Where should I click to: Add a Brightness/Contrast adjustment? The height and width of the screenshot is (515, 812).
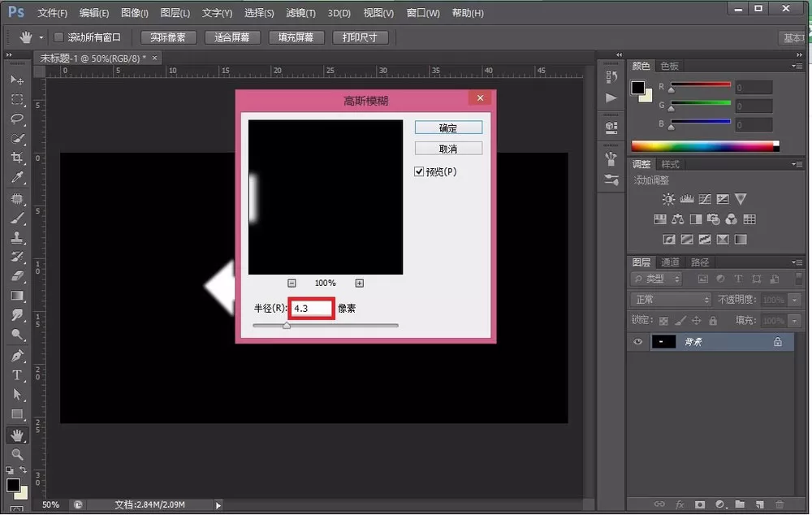click(x=668, y=199)
